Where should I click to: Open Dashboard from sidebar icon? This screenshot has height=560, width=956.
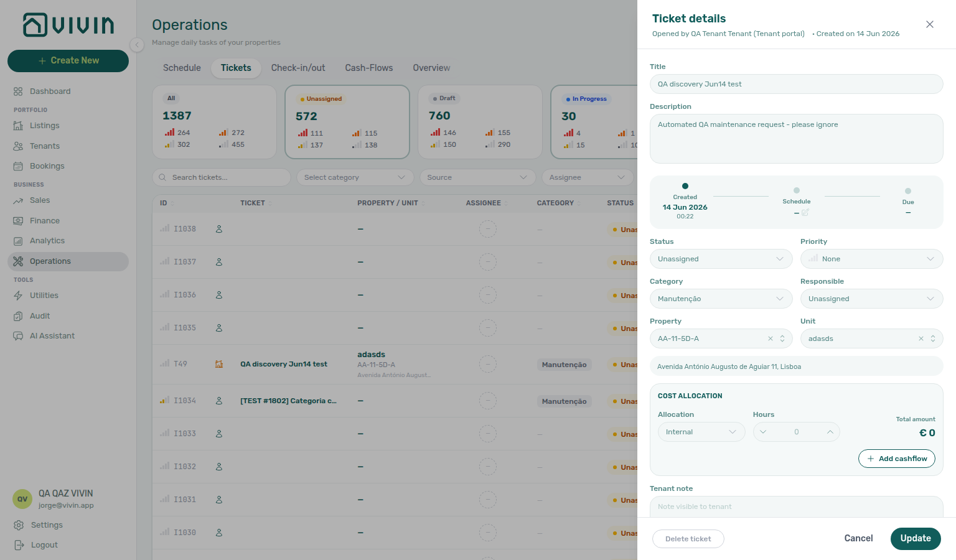[18, 91]
